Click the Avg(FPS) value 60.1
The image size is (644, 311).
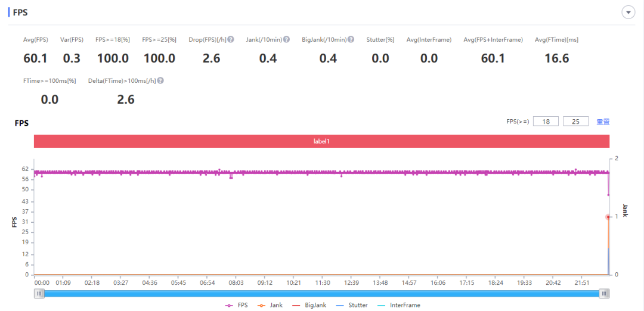tap(35, 58)
